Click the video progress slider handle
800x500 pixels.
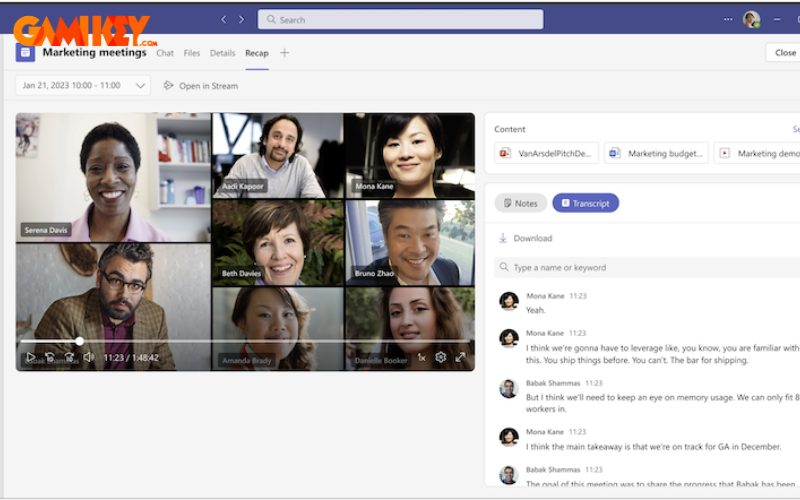click(80, 341)
